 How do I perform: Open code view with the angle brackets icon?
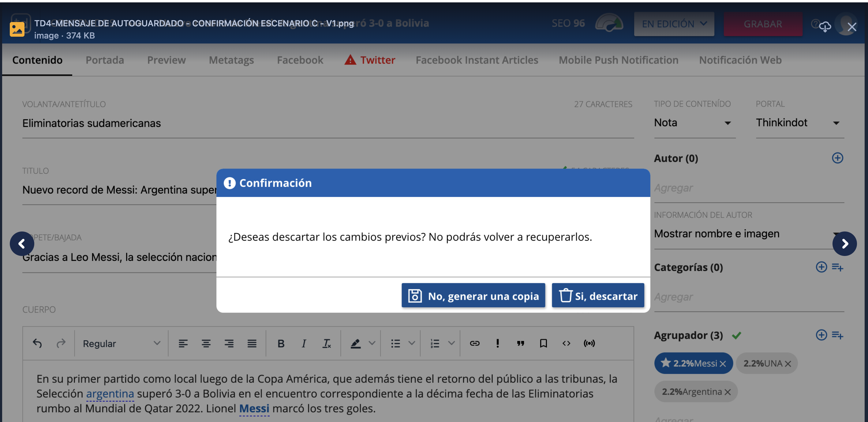tap(566, 343)
